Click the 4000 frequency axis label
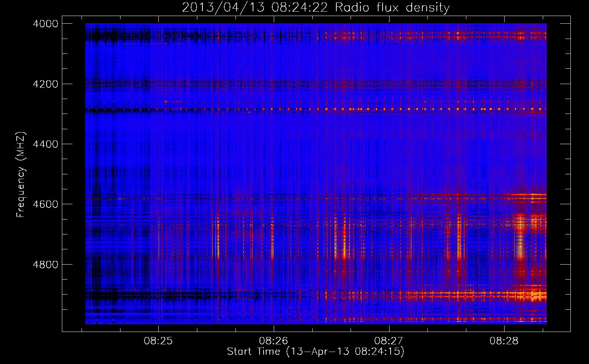Screen dimensions: 589x364 46,24
